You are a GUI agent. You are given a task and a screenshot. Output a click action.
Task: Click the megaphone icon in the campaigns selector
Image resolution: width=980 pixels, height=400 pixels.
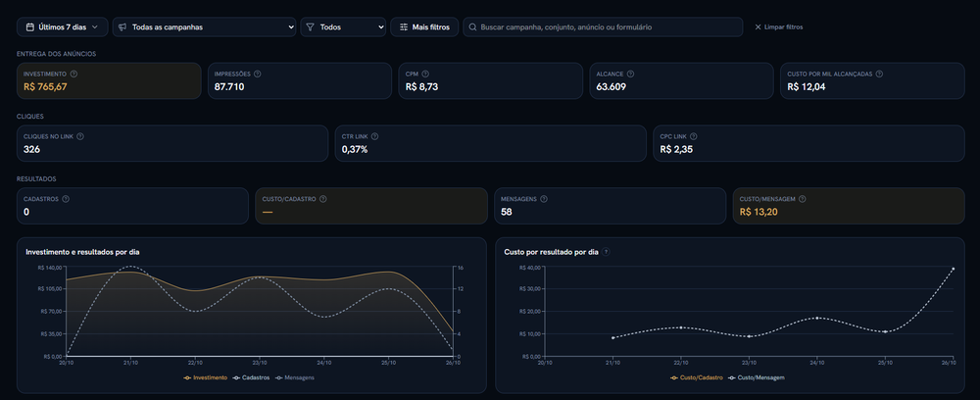click(x=122, y=26)
